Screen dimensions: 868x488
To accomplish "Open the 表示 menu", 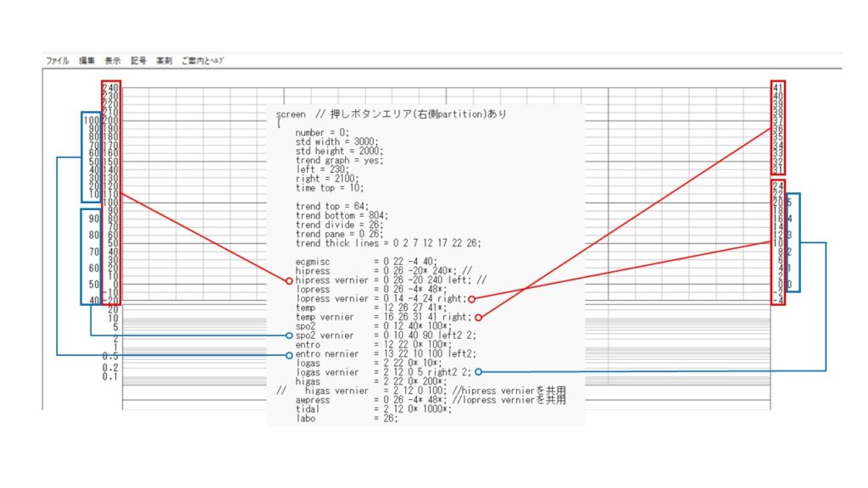I will [113, 61].
